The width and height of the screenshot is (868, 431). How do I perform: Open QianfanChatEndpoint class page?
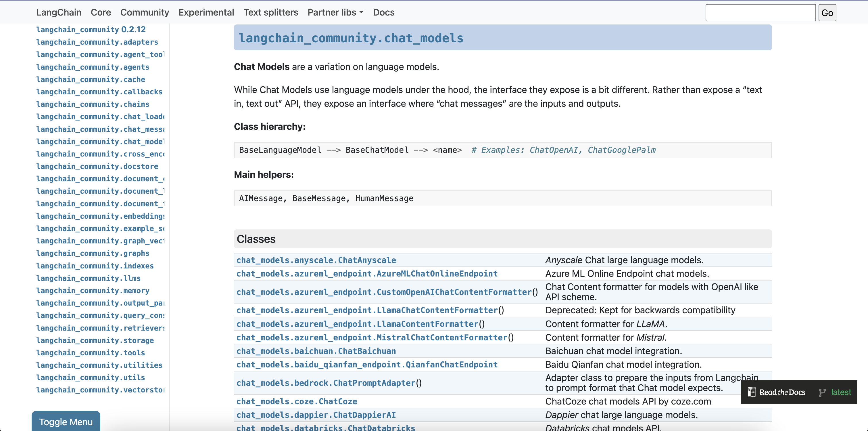[367, 365]
